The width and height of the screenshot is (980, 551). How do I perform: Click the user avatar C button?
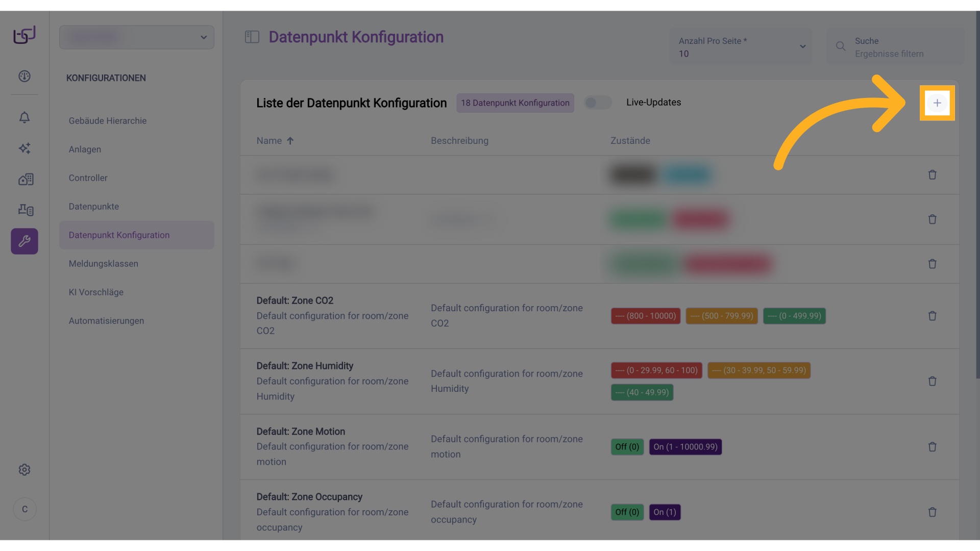tap(24, 509)
